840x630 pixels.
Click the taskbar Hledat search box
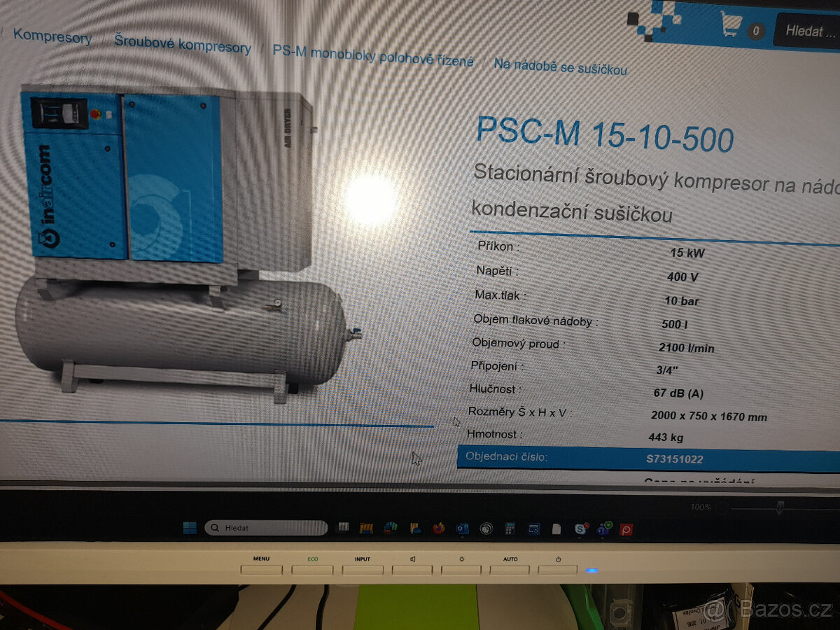coord(266,528)
